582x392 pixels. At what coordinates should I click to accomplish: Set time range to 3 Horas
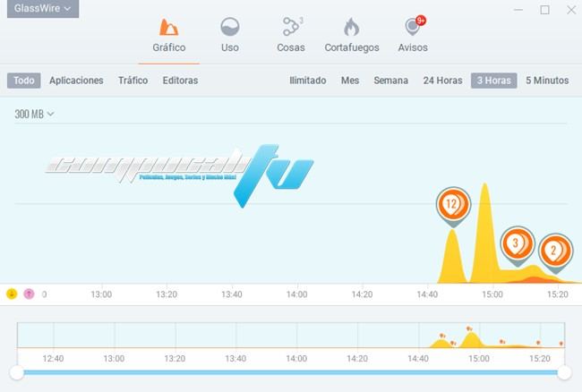[x=494, y=81]
